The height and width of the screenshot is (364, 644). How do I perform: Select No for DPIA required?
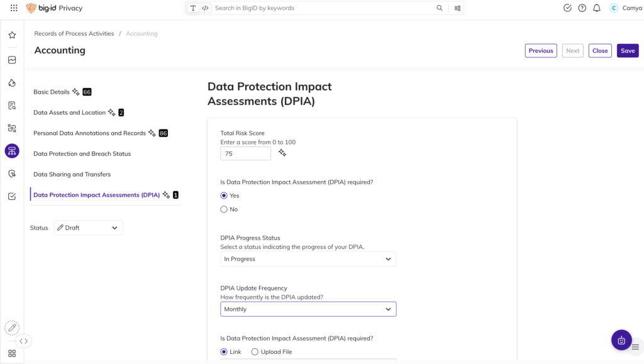coord(224,209)
